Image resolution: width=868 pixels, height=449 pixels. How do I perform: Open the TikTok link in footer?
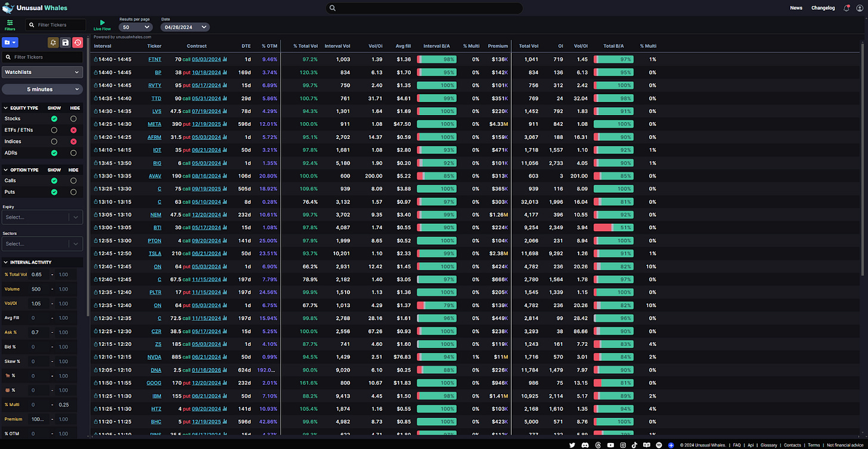pyautogui.click(x=634, y=445)
